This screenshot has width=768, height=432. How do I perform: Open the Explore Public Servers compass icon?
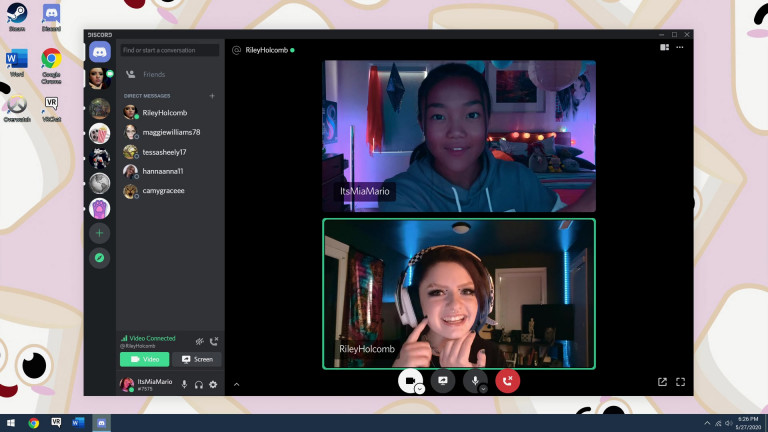[x=99, y=258]
